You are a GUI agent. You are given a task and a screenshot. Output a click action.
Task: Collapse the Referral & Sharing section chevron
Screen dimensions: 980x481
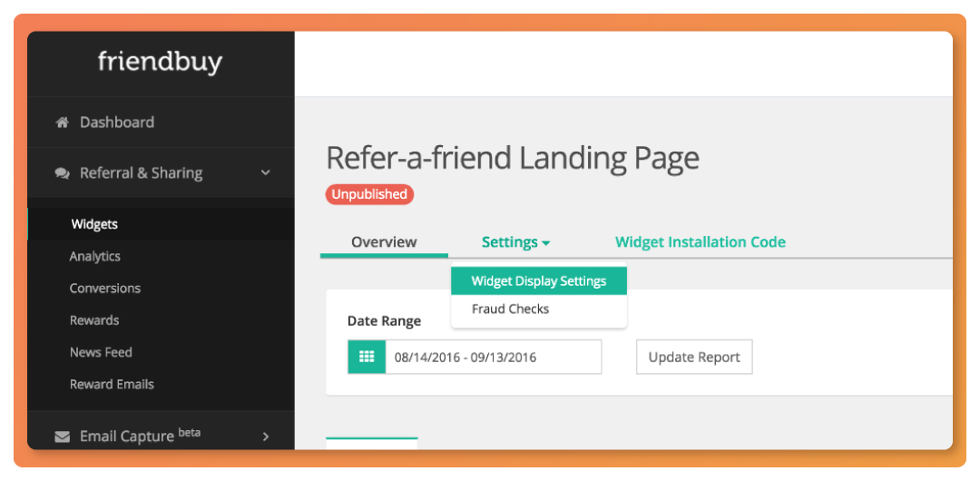tap(266, 172)
